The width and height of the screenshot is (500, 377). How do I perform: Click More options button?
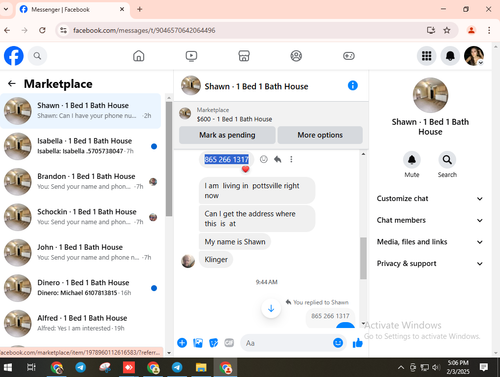click(320, 135)
